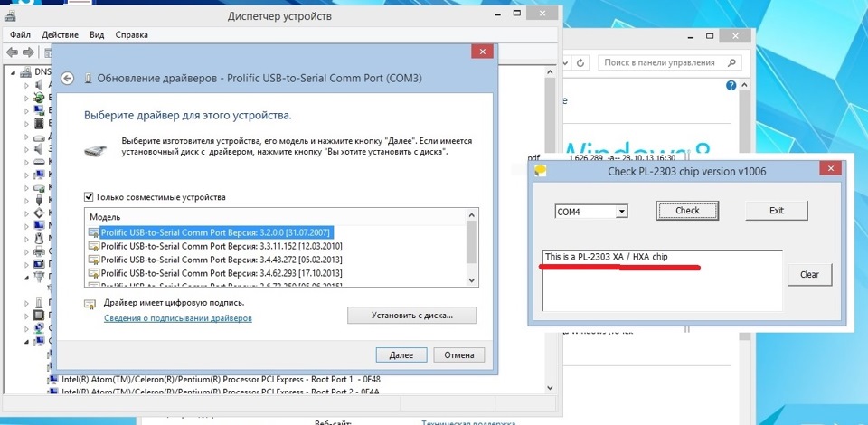
Task: Open 'Сведения о подписывании драйверов' link
Action: click(178, 318)
